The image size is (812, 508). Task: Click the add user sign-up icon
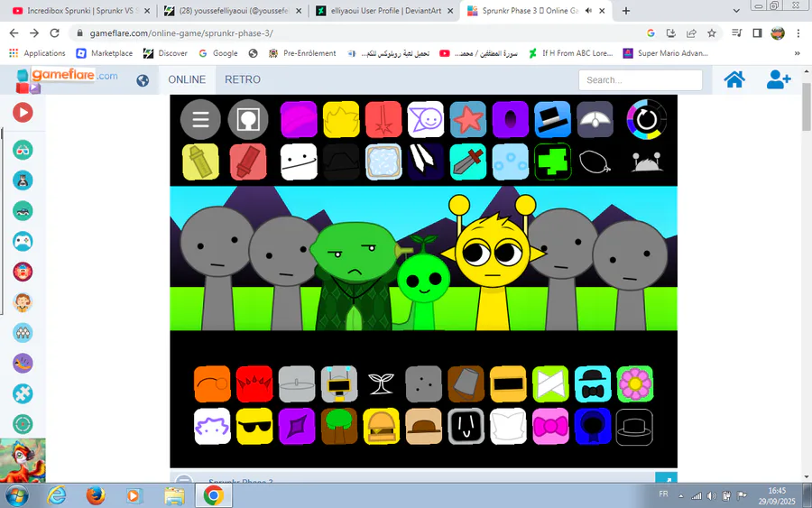pyautogui.click(x=779, y=79)
